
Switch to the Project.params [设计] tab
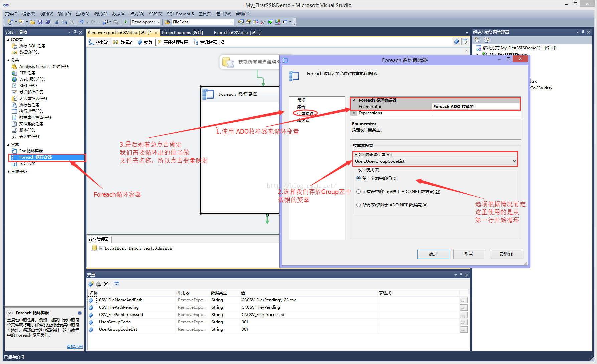(x=182, y=33)
